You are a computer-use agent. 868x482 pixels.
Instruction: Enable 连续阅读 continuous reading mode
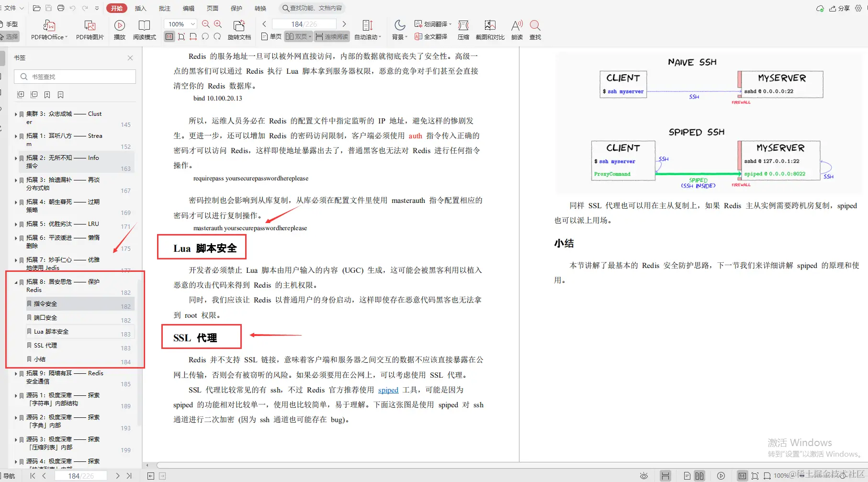coord(331,36)
